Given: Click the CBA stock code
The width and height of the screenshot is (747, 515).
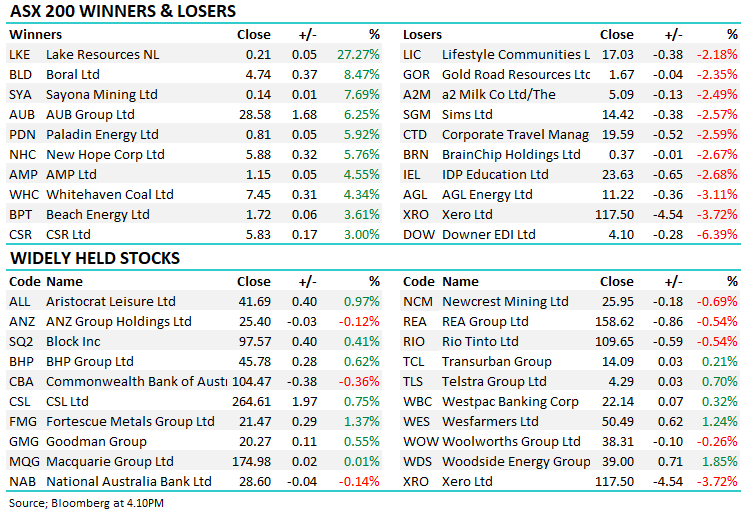Looking at the screenshot, I should (x=21, y=381).
